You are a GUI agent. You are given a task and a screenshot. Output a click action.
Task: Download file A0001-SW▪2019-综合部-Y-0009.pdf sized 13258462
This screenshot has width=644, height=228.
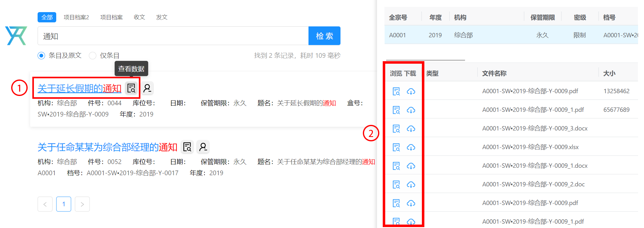(x=411, y=91)
